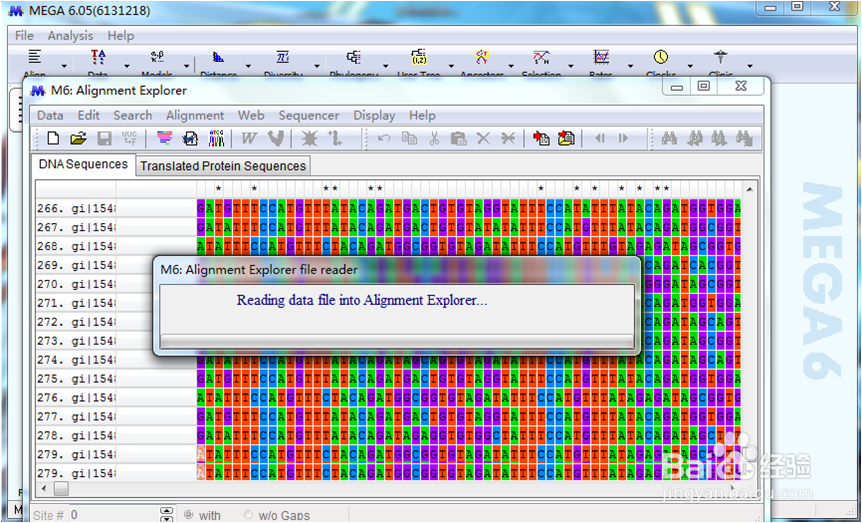
Task: Open the Clocks analysis icon
Action: pyautogui.click(x=661, y=57)
